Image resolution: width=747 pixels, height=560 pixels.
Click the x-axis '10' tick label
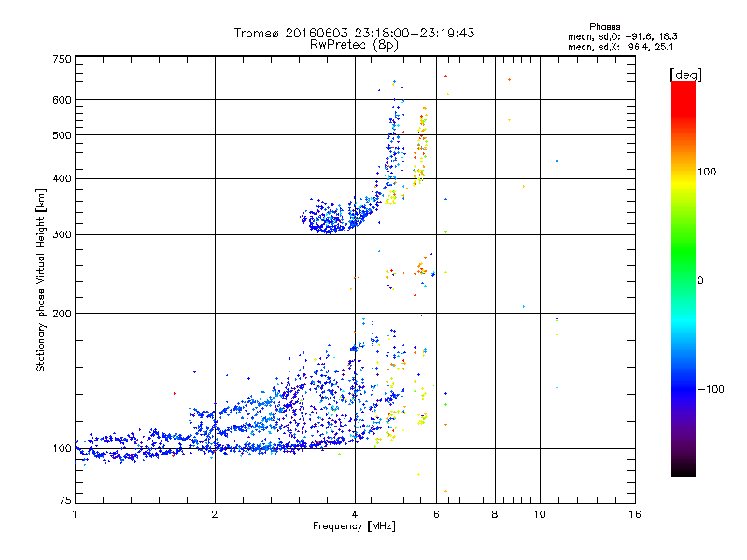[540, 514]
